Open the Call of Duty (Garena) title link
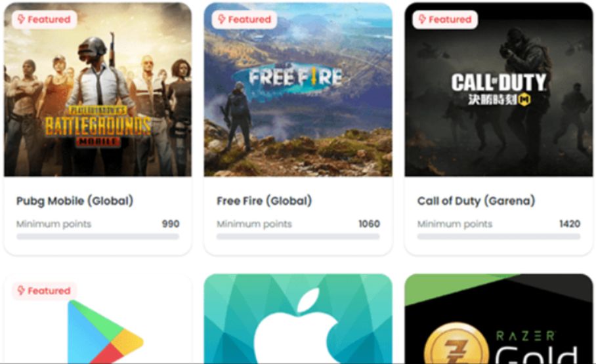The height and width of the screenshot is (364, 596). (476, 201)
